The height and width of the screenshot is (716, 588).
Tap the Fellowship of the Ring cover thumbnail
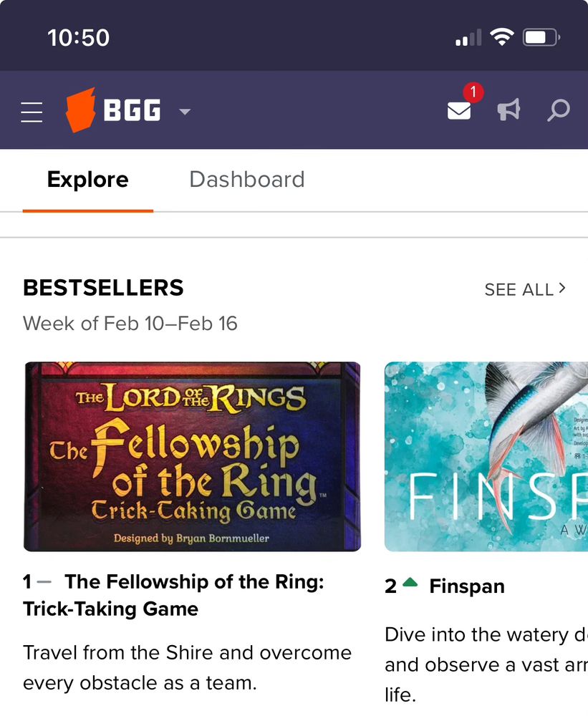(x=192, y=456)
